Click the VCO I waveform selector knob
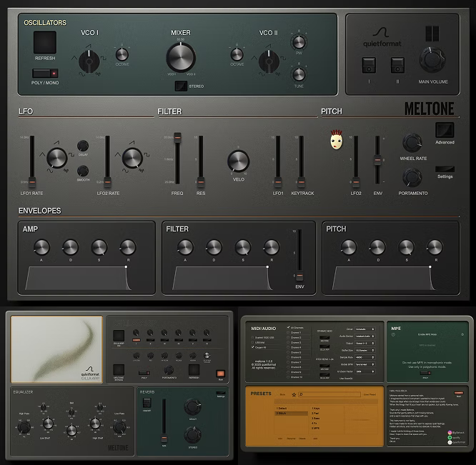476x465 pixels. pyautogui.click(x=89, y=61)
